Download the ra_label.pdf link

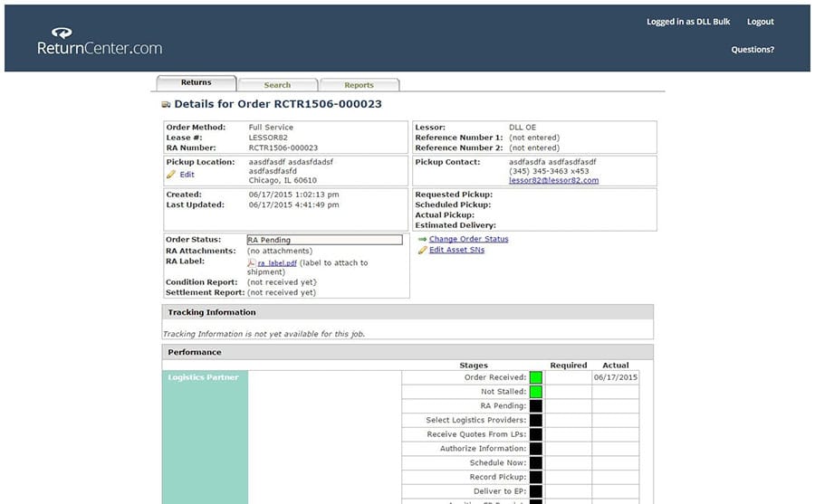point(277,263)
